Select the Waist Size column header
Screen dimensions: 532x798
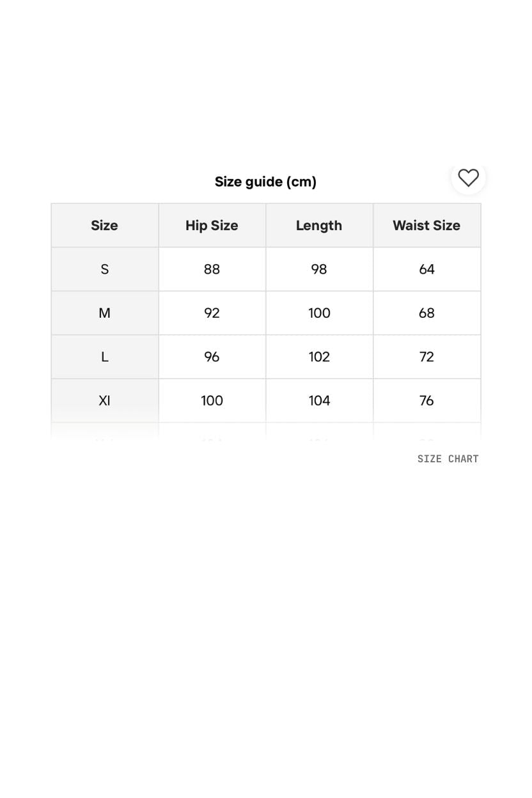click(426, 225)
